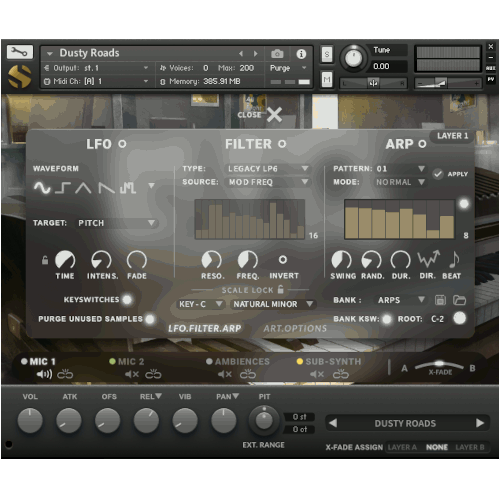Select the next preset after DUSTY ROADS
This screenshot has height=500, width=500.
coord(480,423)
